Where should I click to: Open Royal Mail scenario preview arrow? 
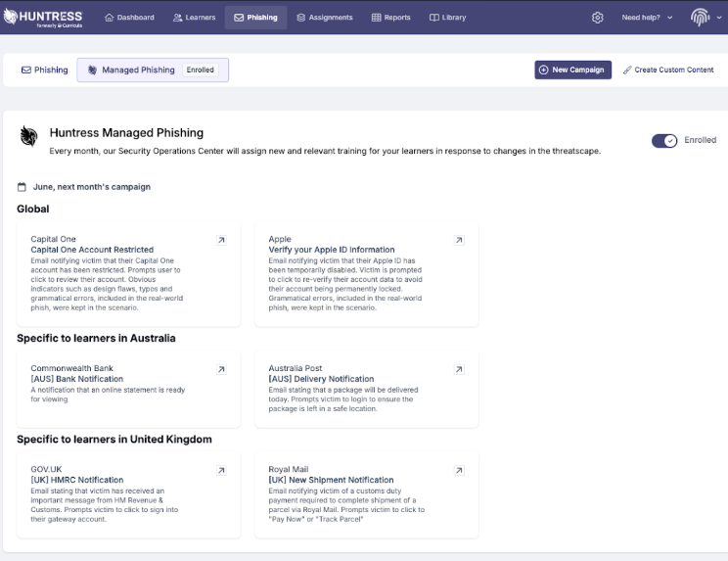click(459, 471)
